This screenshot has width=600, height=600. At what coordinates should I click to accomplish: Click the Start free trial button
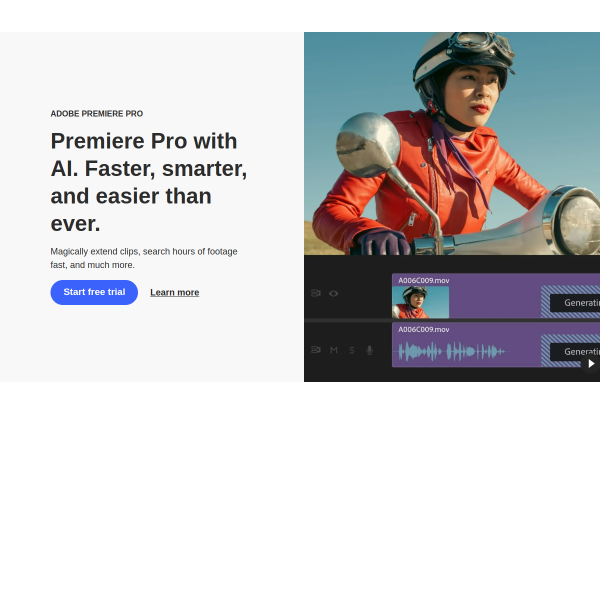coord(94,292)
